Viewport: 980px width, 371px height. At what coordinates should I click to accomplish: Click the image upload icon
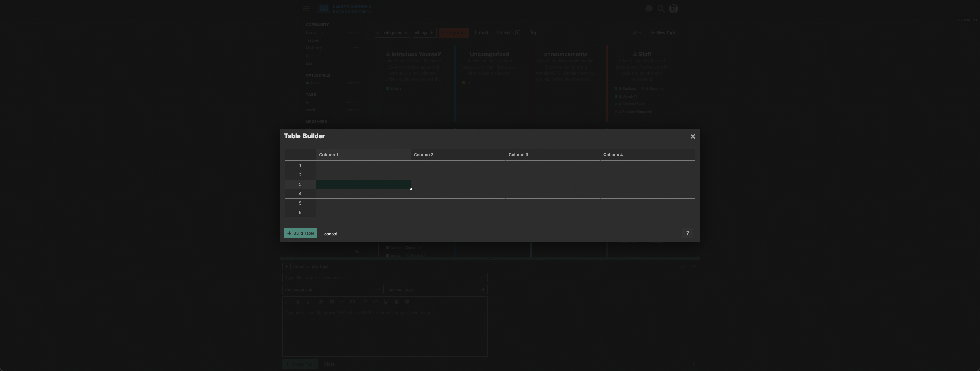point(353,302)
